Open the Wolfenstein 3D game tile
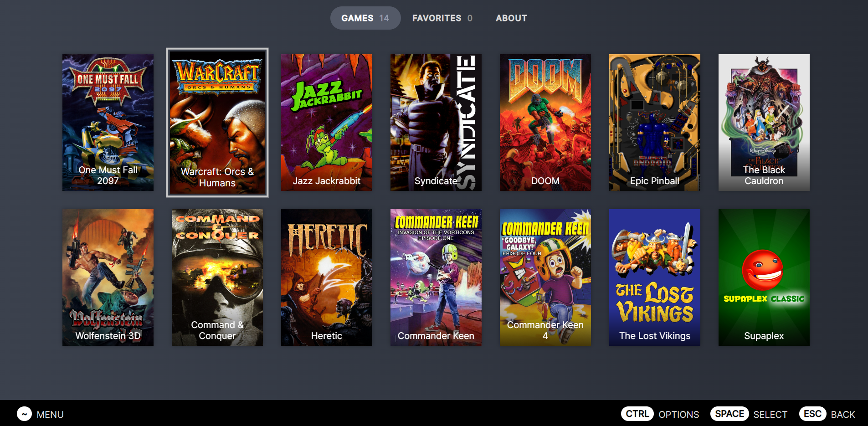Image resolution: width=868 pixels, height=426 pixels. 108,277
